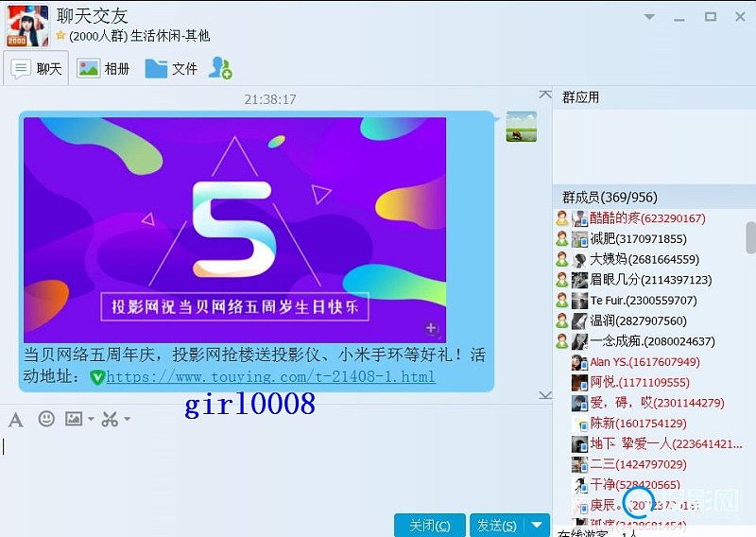Open the touying.com activity link

coord(271,376)
